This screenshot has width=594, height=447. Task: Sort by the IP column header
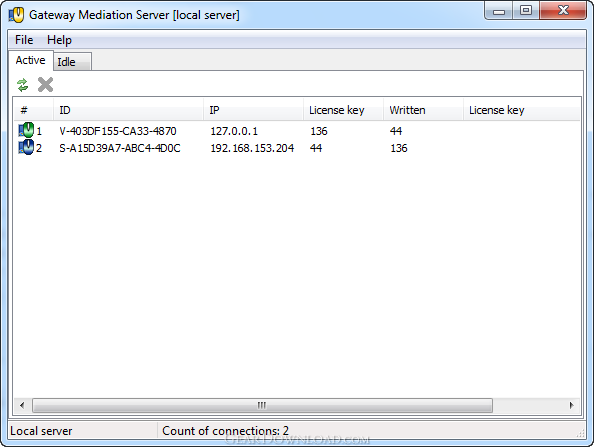tap(253, 110)
